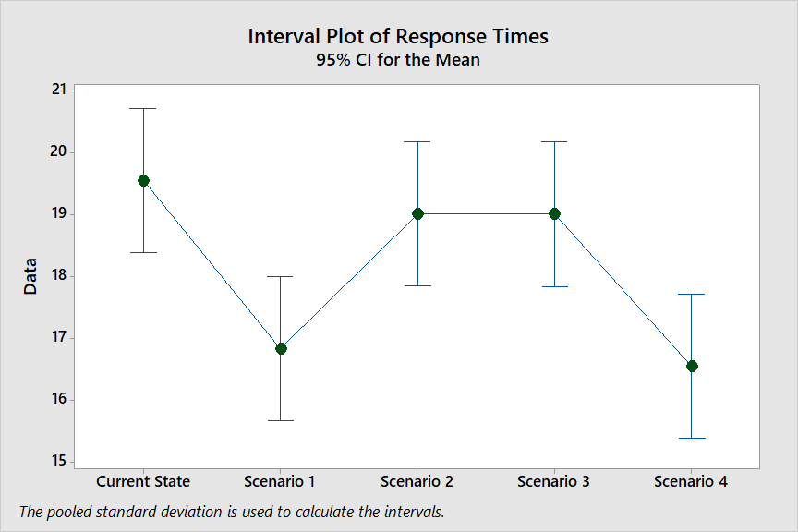Click the Scenario 4 x-axis label
The width and height of the screenshot is (798, 532).
(x=691, y=481)
